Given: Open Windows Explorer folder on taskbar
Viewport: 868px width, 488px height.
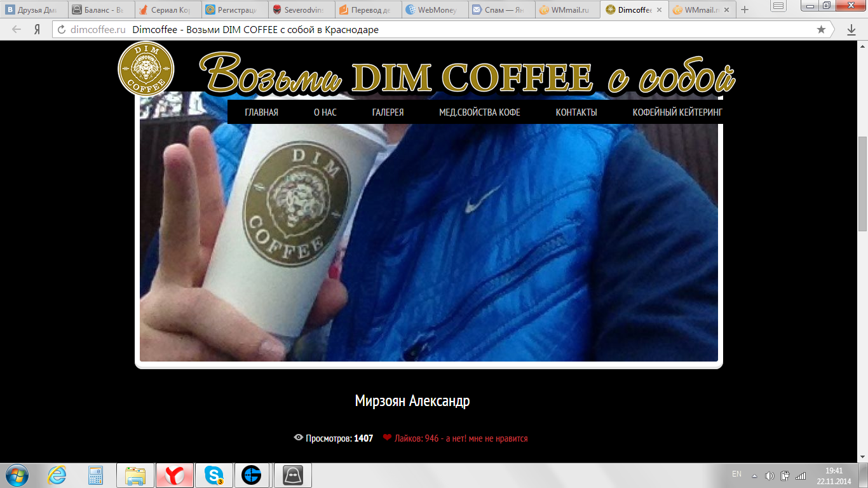Looking at the screenshot, I should point(135,475).
